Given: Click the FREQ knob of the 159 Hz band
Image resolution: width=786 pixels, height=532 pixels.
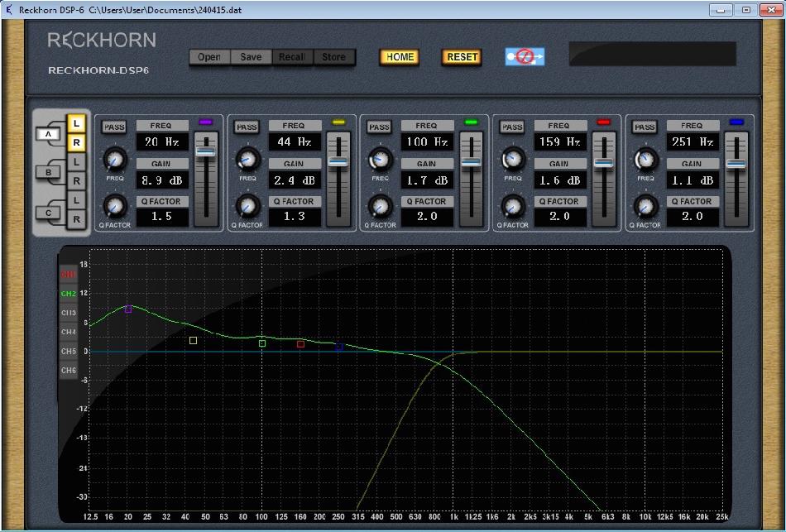Looking at the screenshot, I should (x=513, y=161).
